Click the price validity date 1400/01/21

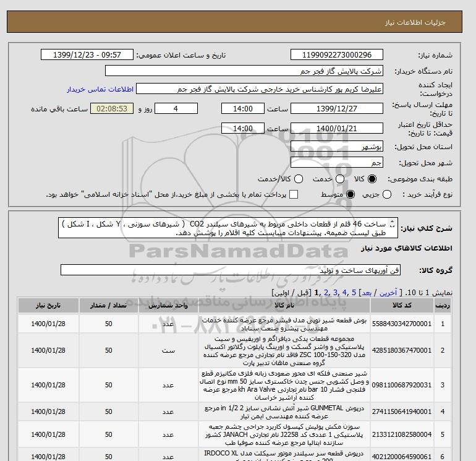337,129
